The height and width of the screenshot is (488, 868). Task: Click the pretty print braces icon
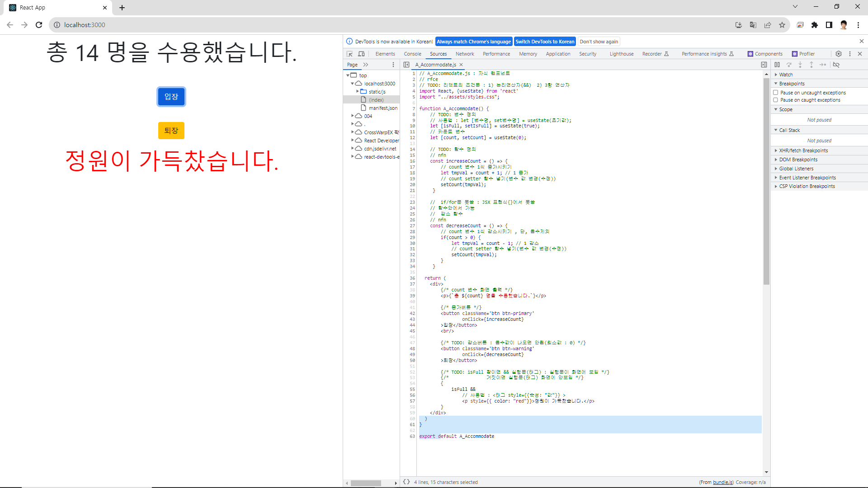click(x=406, y=482)
